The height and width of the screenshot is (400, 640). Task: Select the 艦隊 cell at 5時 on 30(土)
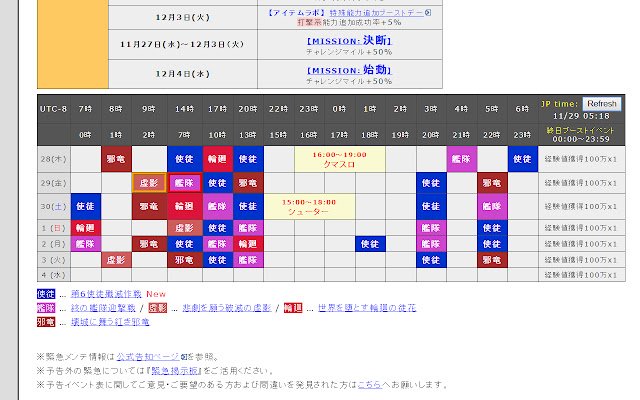click(x=492, y=207)
